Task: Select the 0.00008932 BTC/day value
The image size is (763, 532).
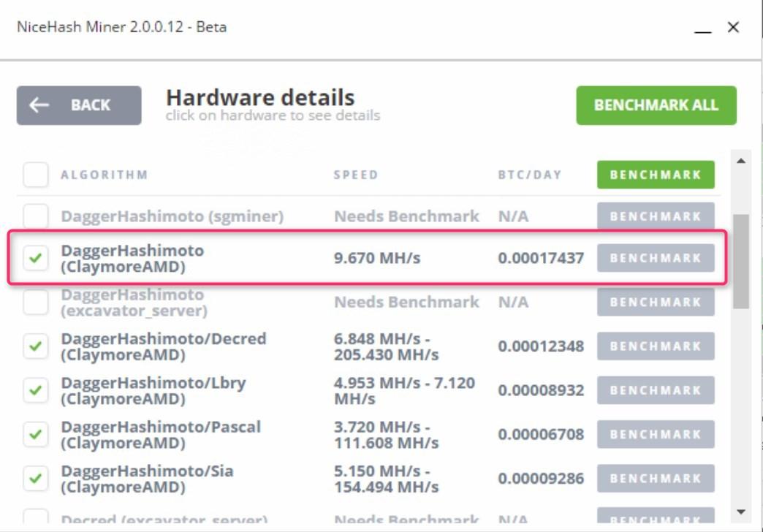Action: (x=541, y=390)
